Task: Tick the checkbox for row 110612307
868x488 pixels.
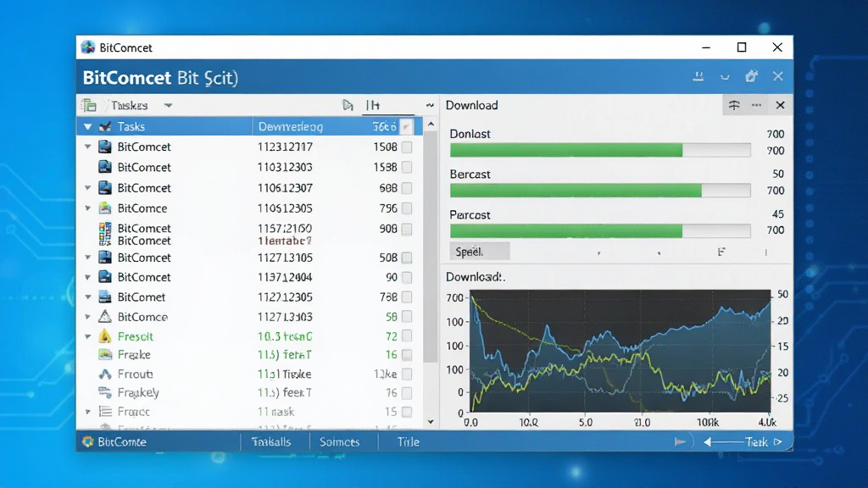Action: (x=407, y=188)
